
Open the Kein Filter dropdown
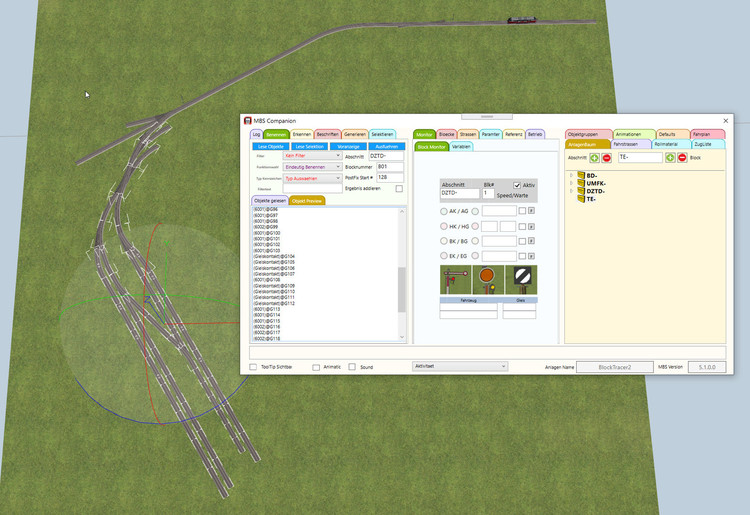[312, 156]
